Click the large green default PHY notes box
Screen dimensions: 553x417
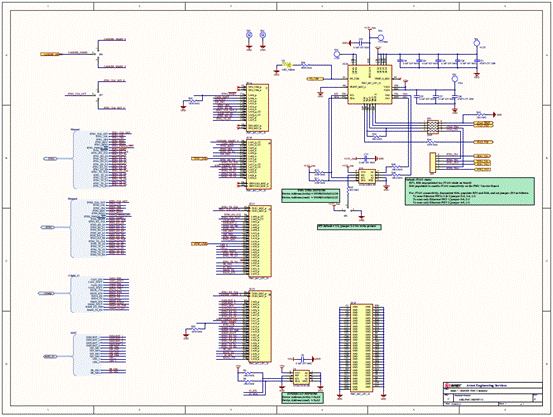[470, 191]
